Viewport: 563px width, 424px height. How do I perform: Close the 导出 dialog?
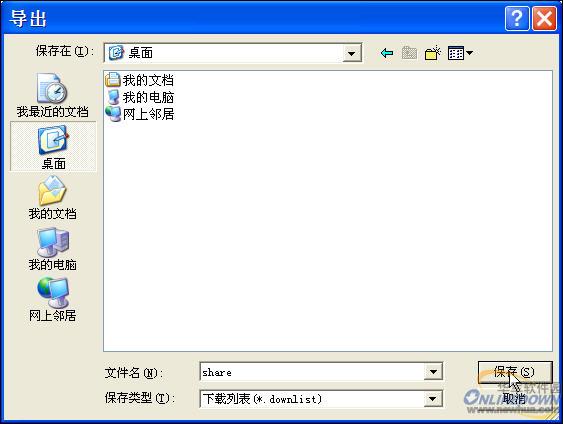[x=544, y=18]
